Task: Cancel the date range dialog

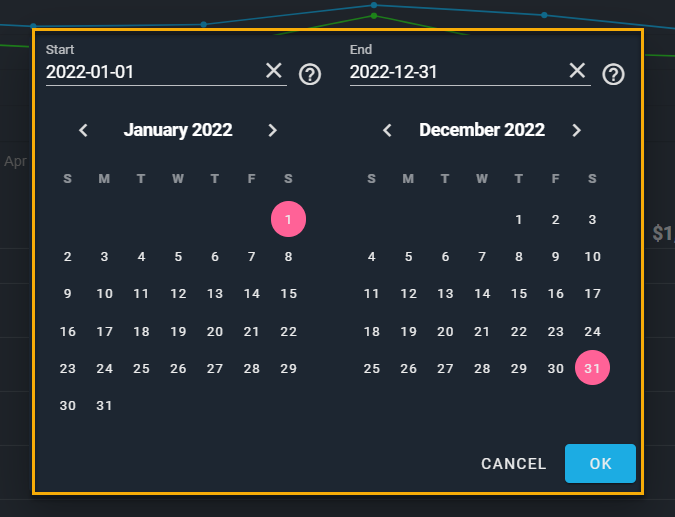Action: [514, 464]
